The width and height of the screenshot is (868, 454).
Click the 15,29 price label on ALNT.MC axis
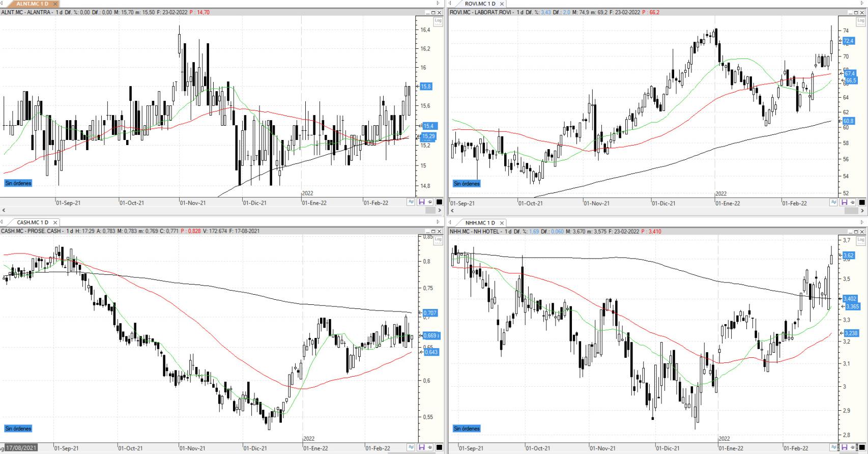click(428, 136)
